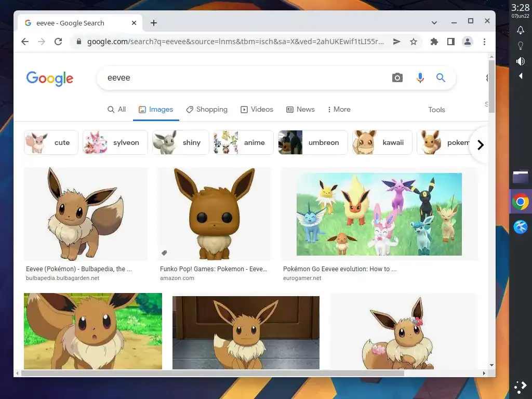Open the 'Funko Pop! Games: Pokemon - Eeve...' link
Screen dimensions: 532x399
[x=214, y=269]
